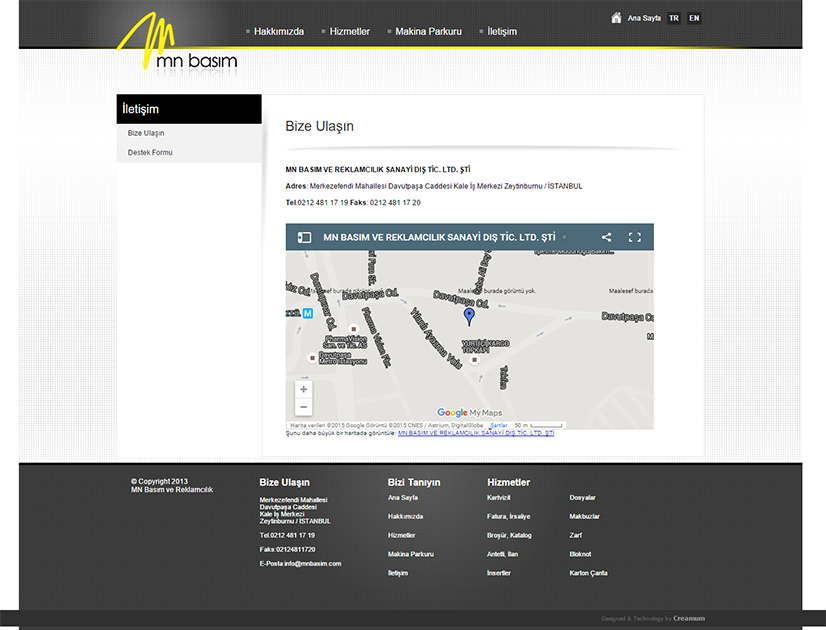Star the map next to its title

(564, 238)
